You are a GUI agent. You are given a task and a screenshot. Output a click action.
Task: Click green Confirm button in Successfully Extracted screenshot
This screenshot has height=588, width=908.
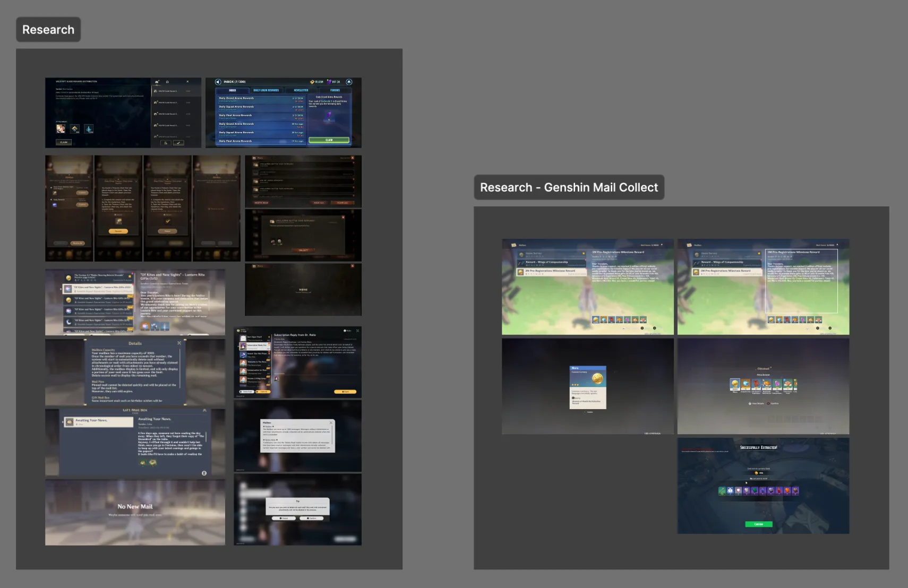click(x=759, y=524)
